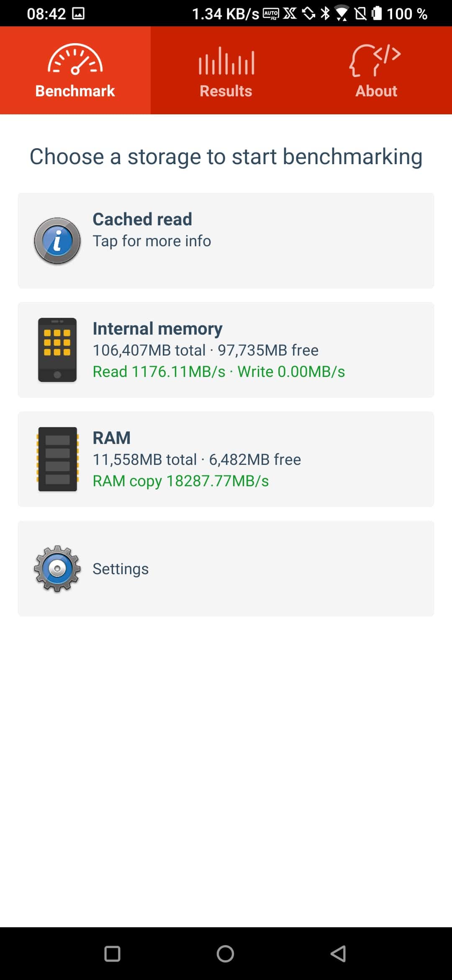Tap the Bluetooth status bar icon
Viewport: 452px width, 980px height.
[x=325, y=13]
